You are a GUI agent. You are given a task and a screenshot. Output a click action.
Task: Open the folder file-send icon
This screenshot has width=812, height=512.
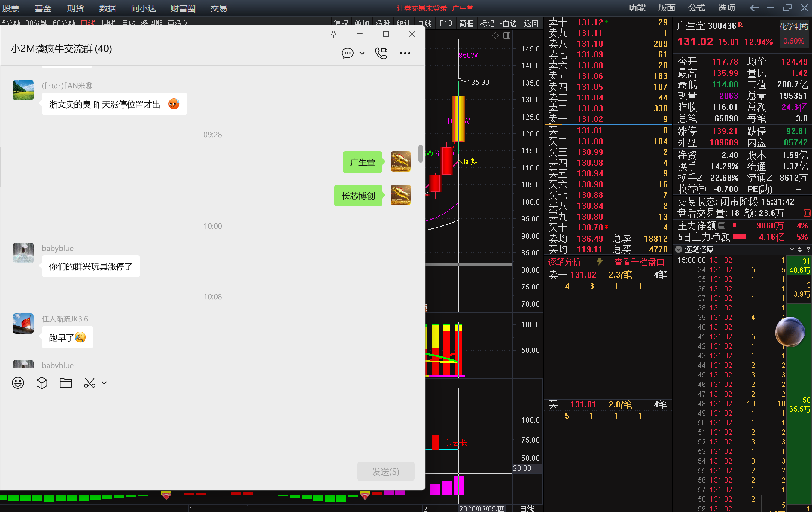66,383
